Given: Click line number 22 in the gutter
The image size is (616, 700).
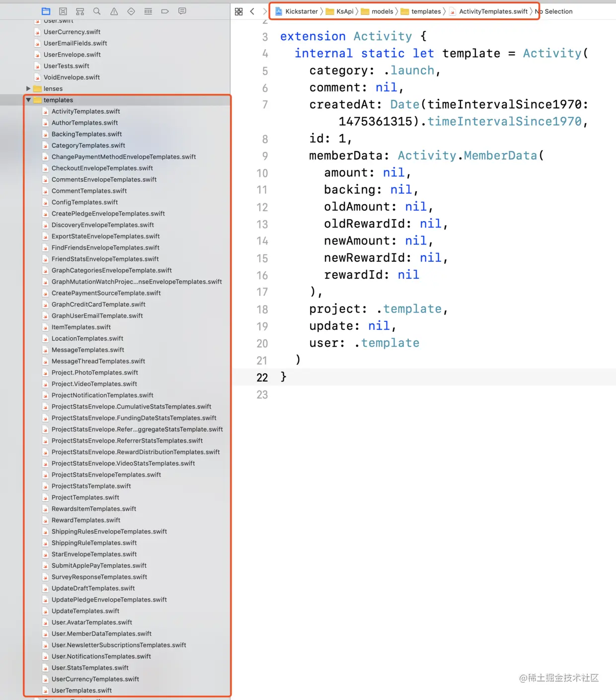Looking at the screenshot, I should 262,378.
